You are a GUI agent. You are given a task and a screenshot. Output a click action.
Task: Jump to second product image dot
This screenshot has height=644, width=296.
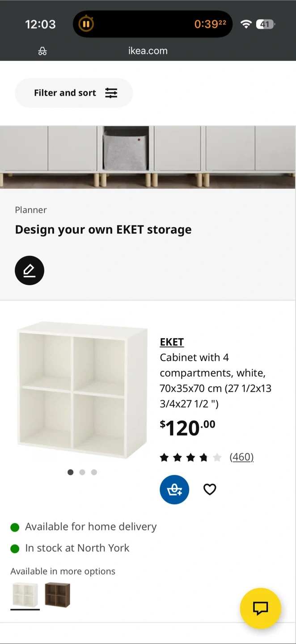pos(82,472)
